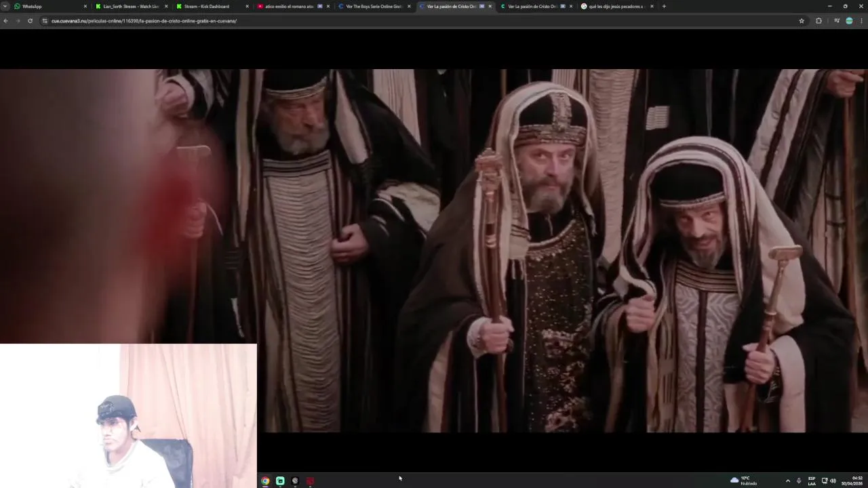Close the Ver The Boys tab
The image size is (868, 488).
click(x=409, y=6)
